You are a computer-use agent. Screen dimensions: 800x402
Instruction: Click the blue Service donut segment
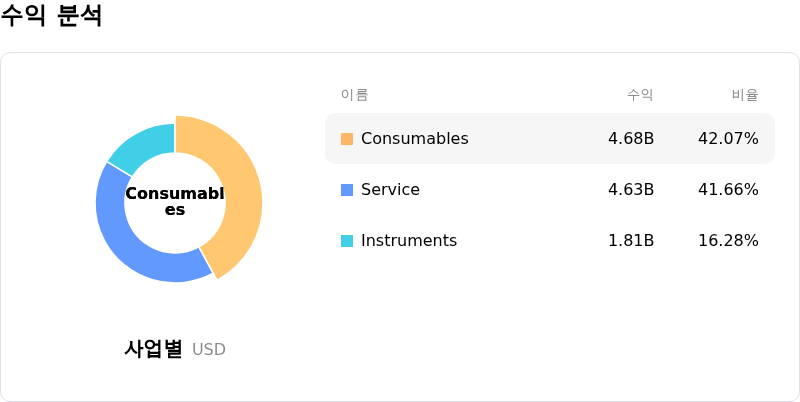tap(130, 238)
